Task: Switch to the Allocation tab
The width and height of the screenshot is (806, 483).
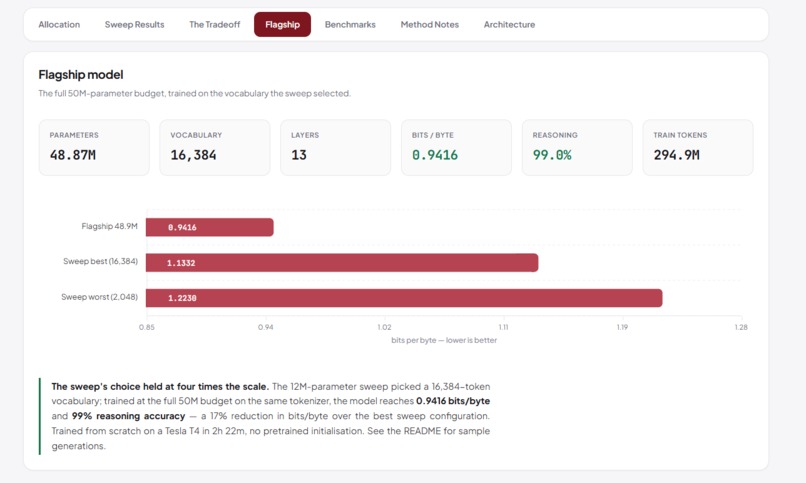Action: 59,25
